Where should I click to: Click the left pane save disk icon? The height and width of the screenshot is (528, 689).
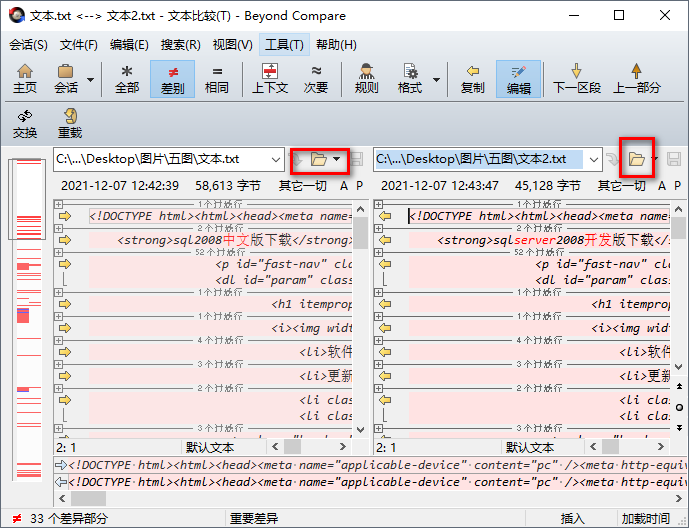[x=357, y=159]
